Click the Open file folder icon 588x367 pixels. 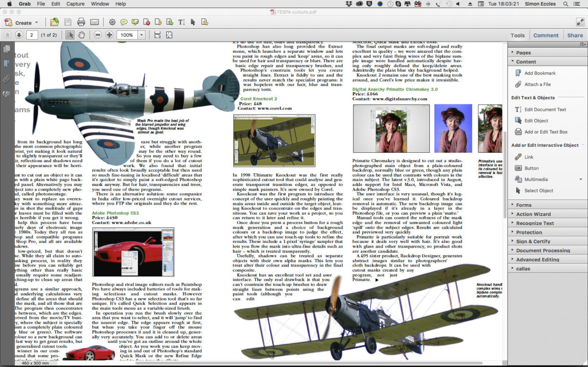(x=55, y=22)
